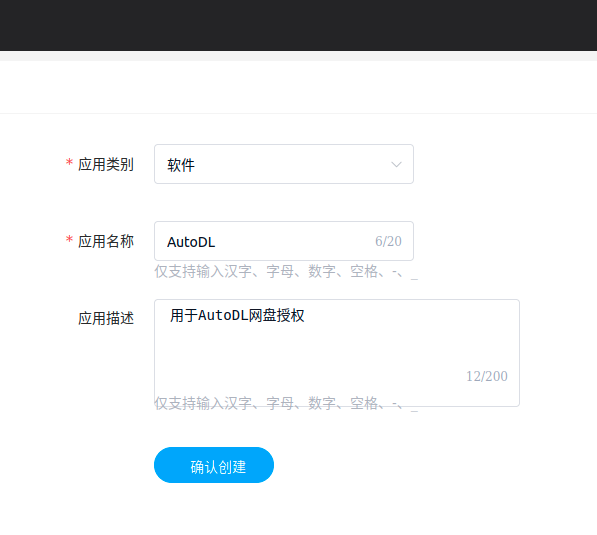597x535 pixels.
Task: Click the 应用描述 label
Action: pos(106,318)
